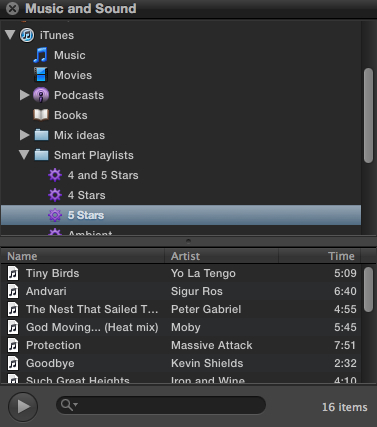This screenshot has height=427, width=377.
Task: Click artist Peter Gabriel
Action: [206, 309]
